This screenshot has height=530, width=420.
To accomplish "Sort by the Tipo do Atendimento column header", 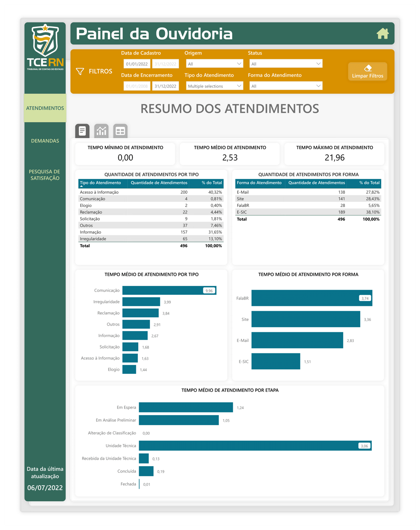I will pyautogui.click(x=103, y=183).
